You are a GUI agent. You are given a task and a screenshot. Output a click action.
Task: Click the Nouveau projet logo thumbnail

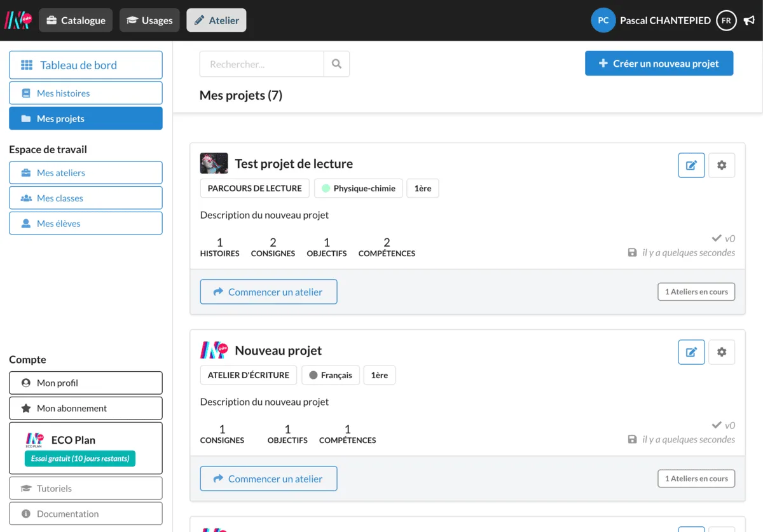click(x=214, y=350)
